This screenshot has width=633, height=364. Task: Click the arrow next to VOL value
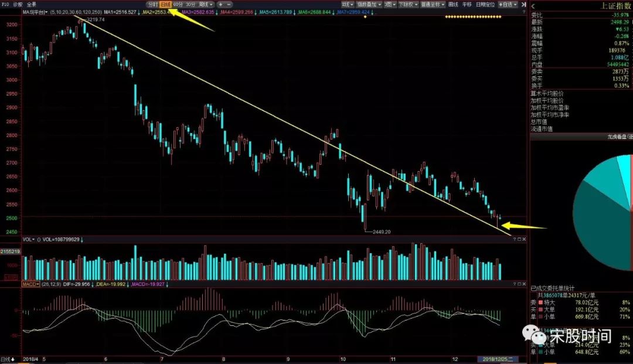tap(81, 240)
